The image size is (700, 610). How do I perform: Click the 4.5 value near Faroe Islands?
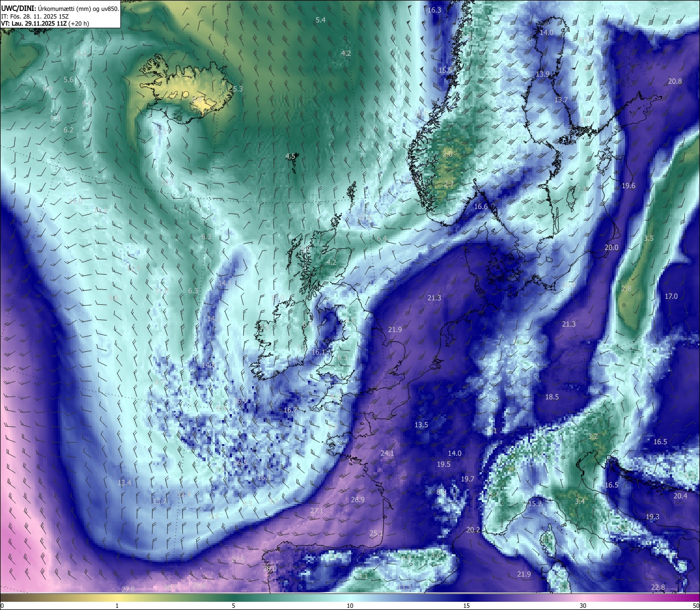[x=290, y=156]
